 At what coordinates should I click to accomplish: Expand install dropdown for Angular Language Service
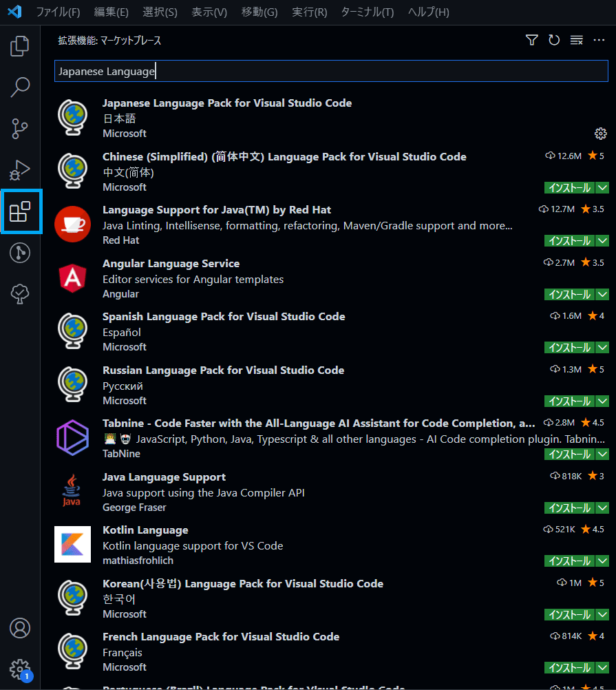pyautogui.click(x=603, y=295)
